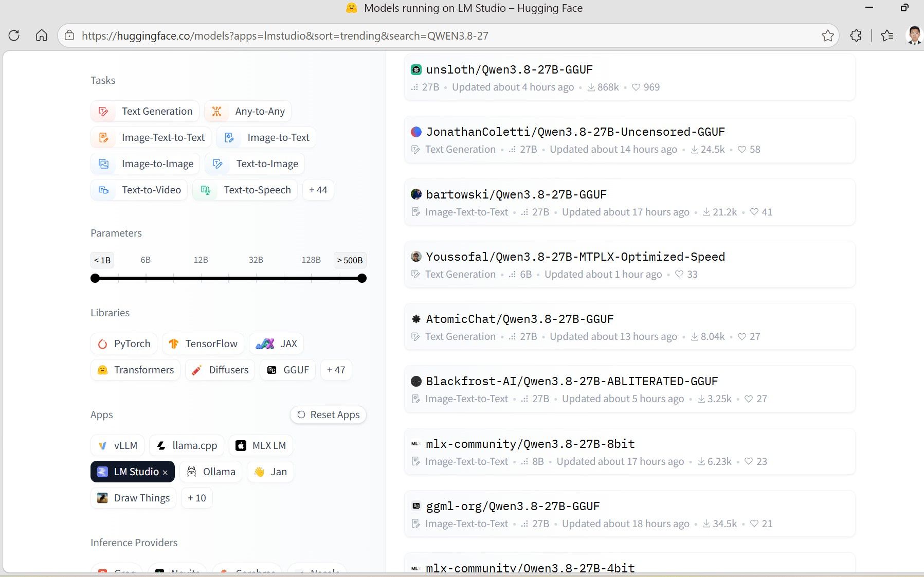This screenshot has height=577, width=924.
Task: View site information lock icon
Action: click(69, 35)
